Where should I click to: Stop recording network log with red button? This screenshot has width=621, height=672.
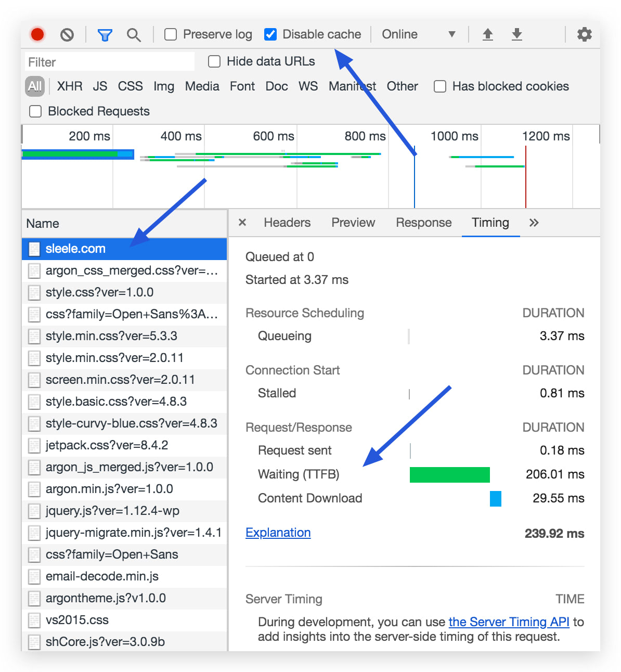coord(37,34)
